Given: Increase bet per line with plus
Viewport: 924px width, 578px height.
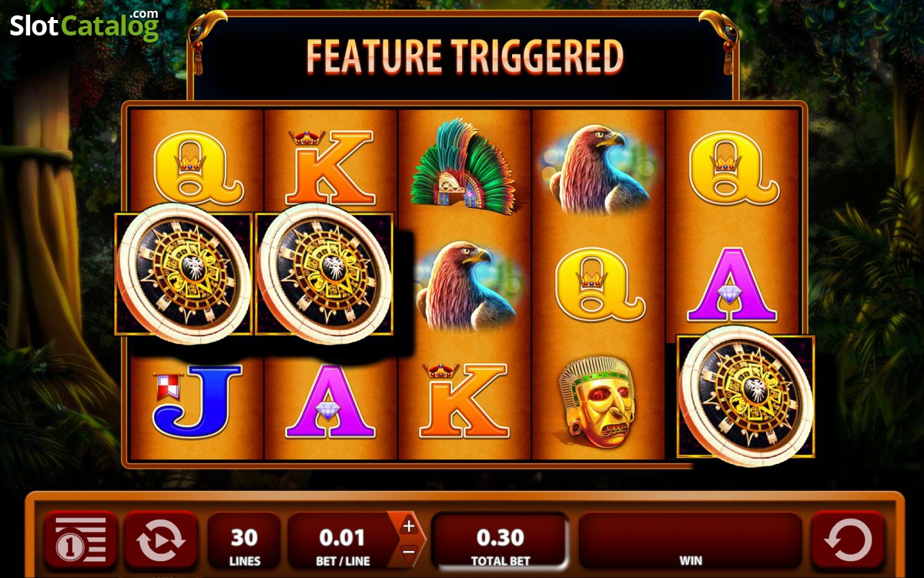Looking at the screenshot, I should (x=408, y=526).
